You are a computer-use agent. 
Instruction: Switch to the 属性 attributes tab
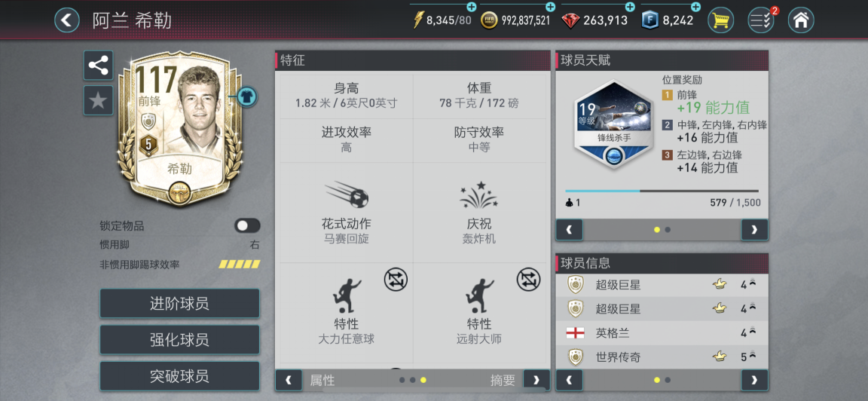coord(322,380)
